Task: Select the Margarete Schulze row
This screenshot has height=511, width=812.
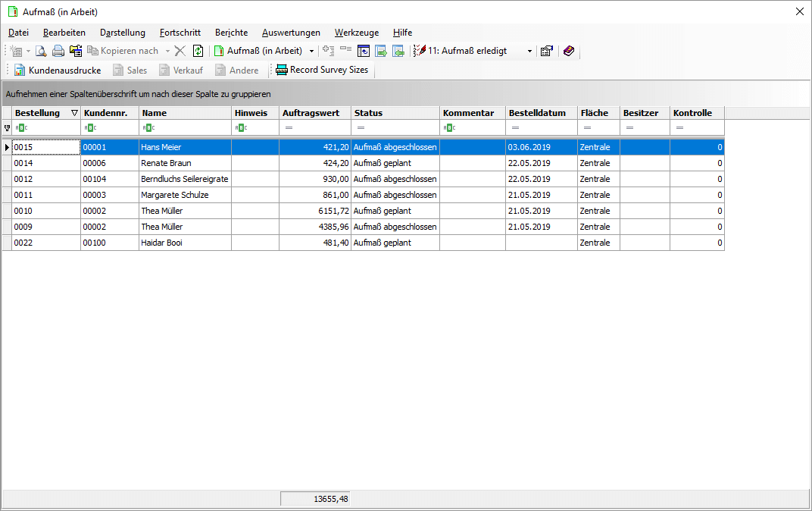Action: click(x=363, y=196)
